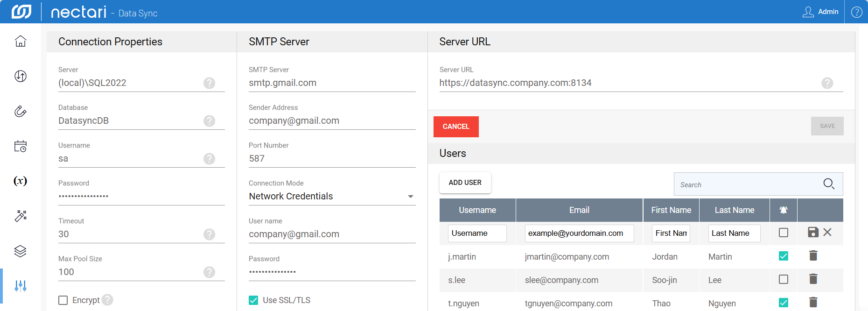Open the sync up-down arrows sidebar icon

tap(21, 76)
